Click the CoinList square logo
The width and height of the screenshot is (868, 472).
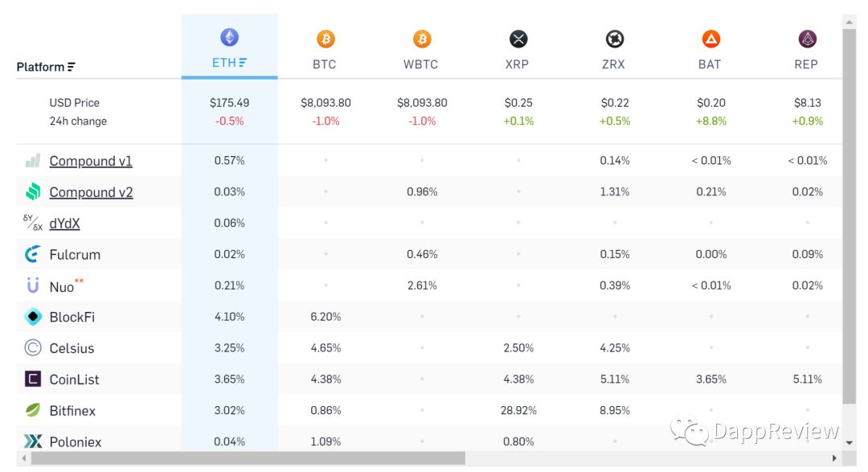click(x=33, y=379)
